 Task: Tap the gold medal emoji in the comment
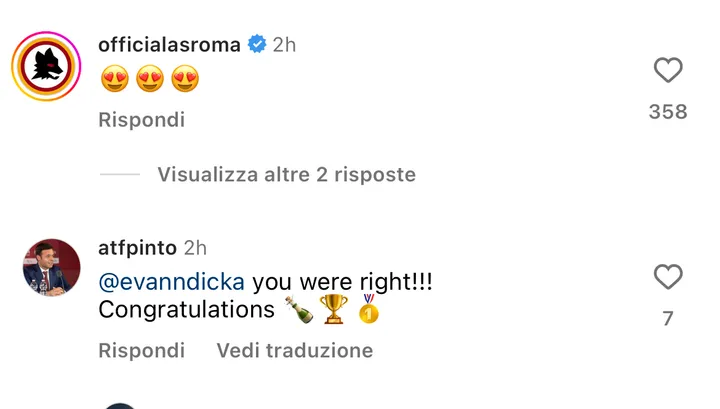pyautogui.click(x=368, y=309)
